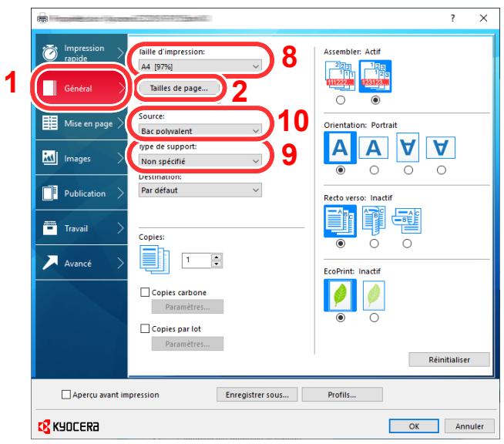This screenshot has width=504, height=444.
Task: Choose the Portrait orientation icon
Action: tap(340, 148)
